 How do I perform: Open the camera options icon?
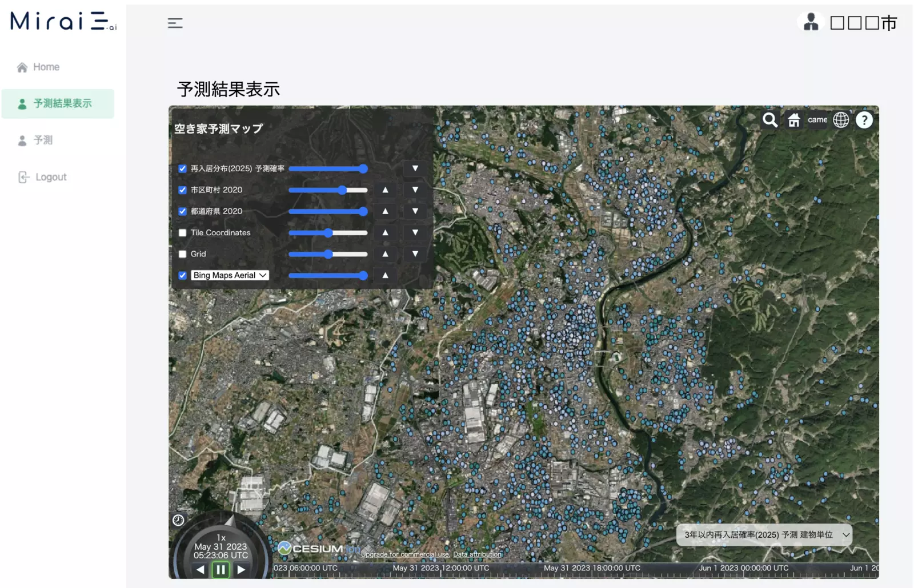tap(817, 120)
